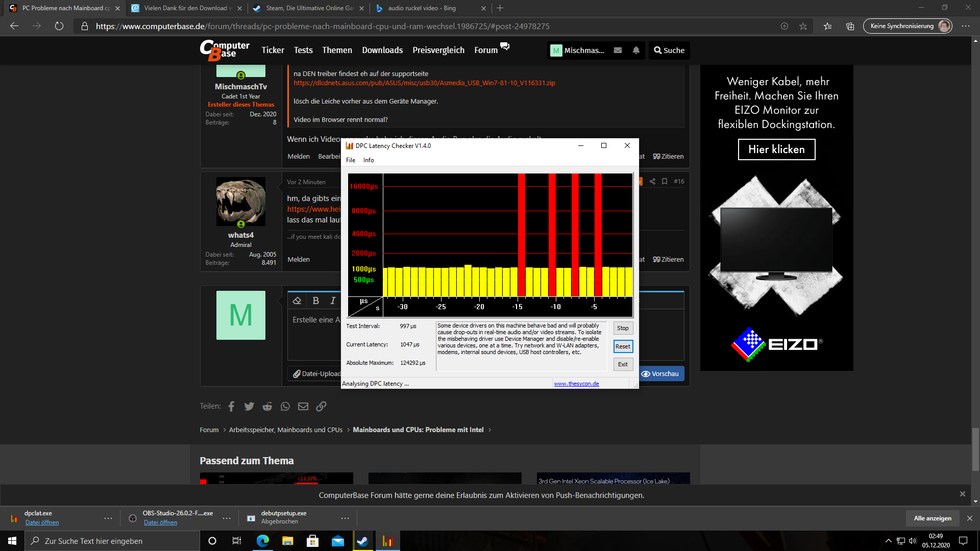
Task: Open options for the OBS-Studio download
Action: point(226,517)
